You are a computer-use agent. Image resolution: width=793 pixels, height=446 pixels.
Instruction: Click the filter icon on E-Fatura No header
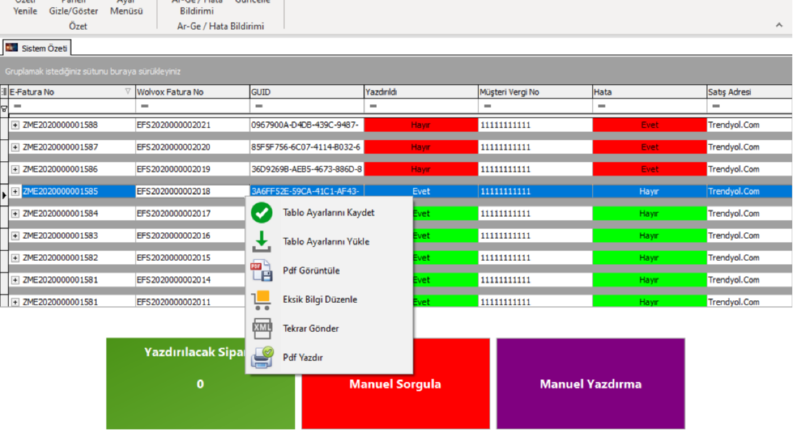coord(127,92)
